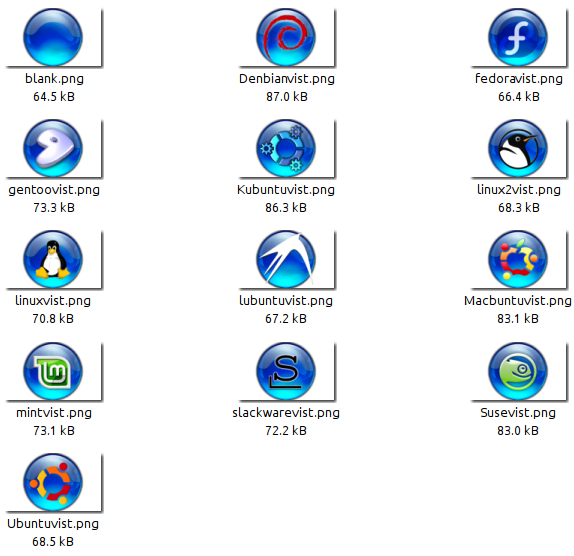The height and width of the screenshot is (556, 574).
Task: Open the Debian swirl orb icon
Action: click(x=286, y=37)
